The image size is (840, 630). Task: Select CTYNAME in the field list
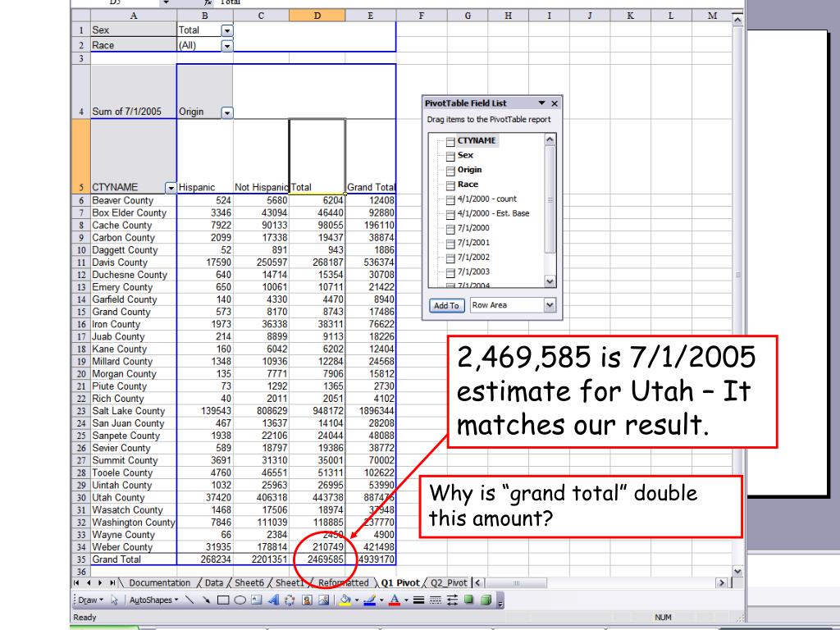477,140
